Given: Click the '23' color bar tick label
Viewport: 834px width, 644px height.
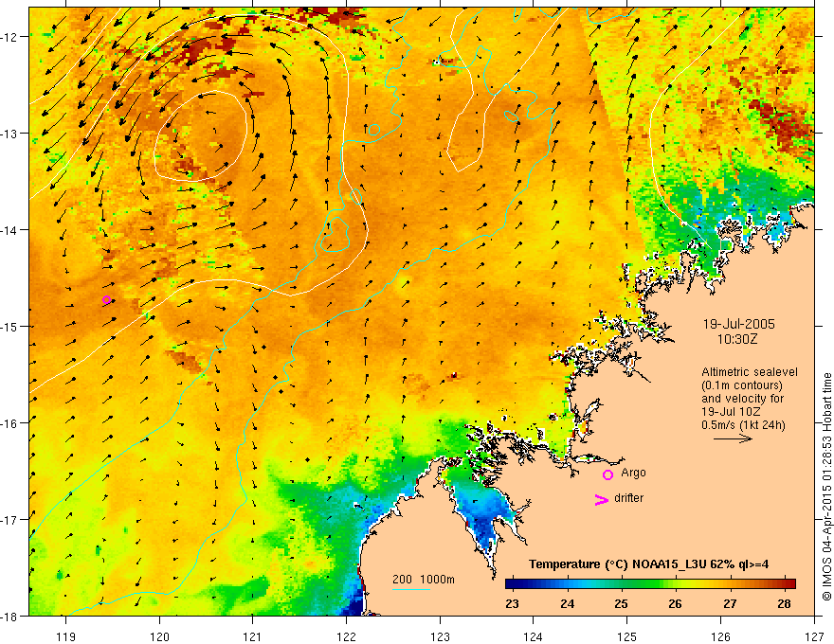Looking at the screenshot, I should (x=512, y=603).
